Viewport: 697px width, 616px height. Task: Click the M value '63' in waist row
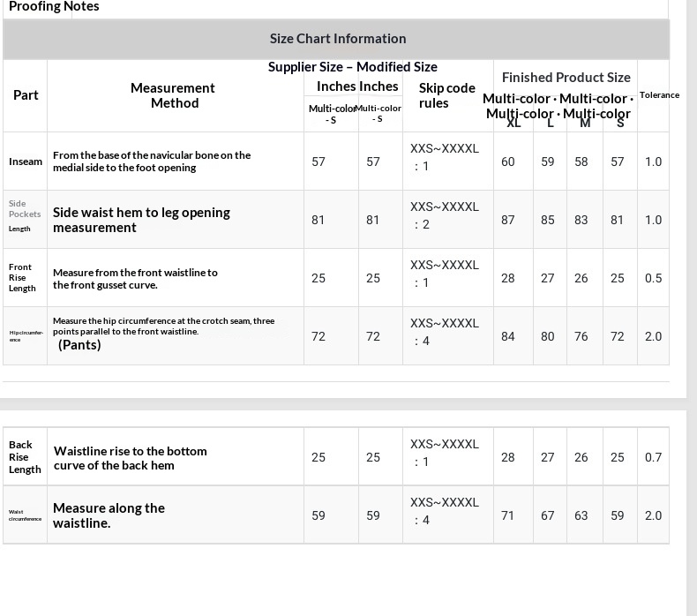[581, 515]
